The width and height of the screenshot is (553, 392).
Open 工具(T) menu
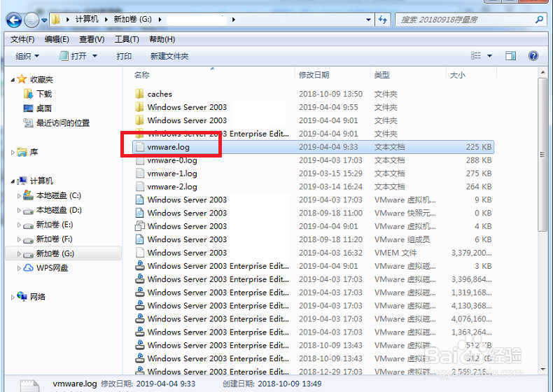click(x=127, y=39)
